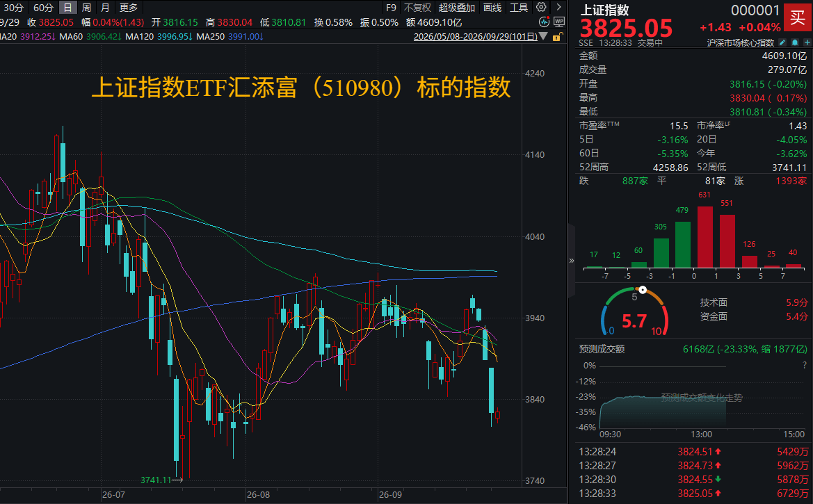Switch to the 30分 period tab
Image resolution: width=813 pixels, height=504 pixels.
click(x=13, y=7)
